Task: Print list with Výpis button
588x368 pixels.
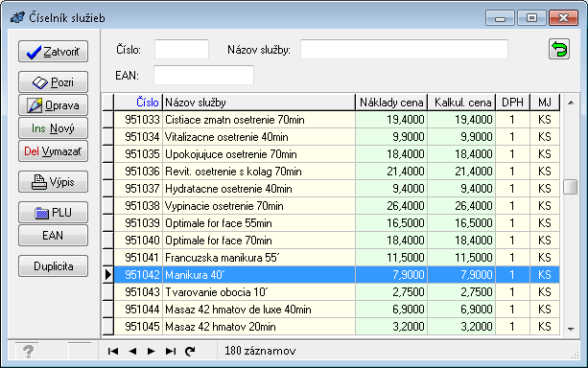Action: pos(54,182)
